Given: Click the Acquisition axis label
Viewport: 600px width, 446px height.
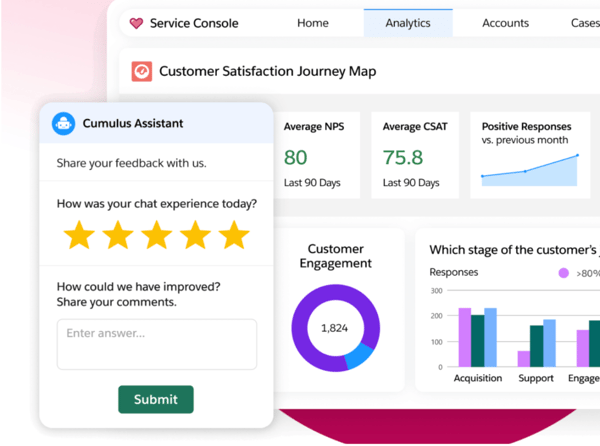Looking at the screenshot, I should [x=478, y=378].
